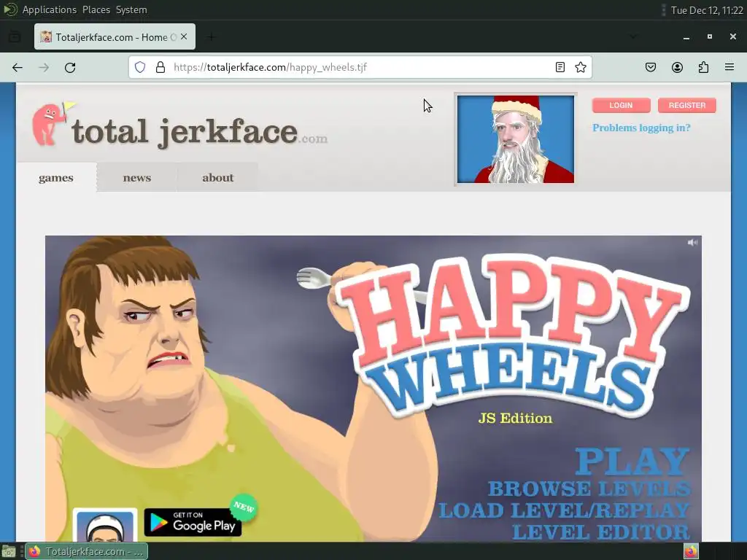
Task: Open the Firefox hamburger menu
Action: coord(729,67)
